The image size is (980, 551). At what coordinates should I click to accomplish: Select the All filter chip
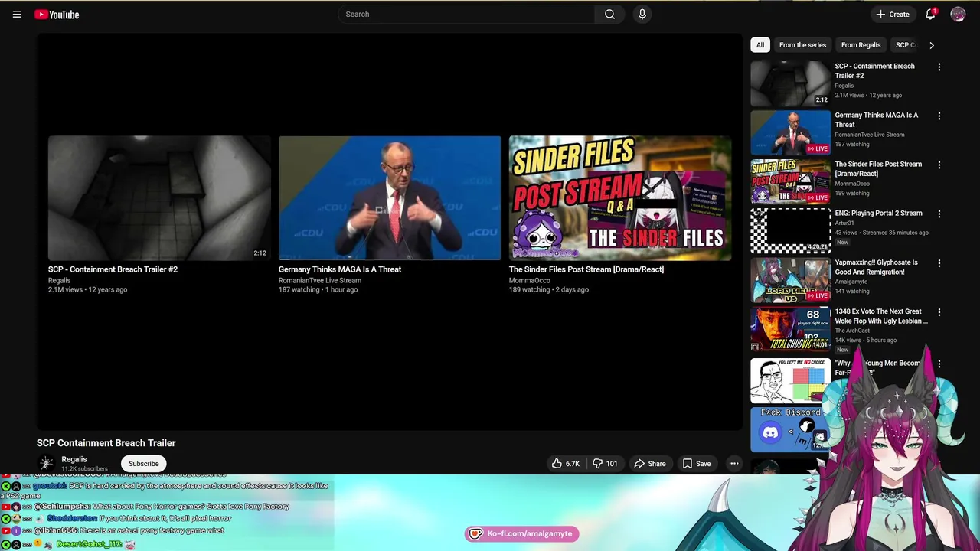tap(760, 45)
